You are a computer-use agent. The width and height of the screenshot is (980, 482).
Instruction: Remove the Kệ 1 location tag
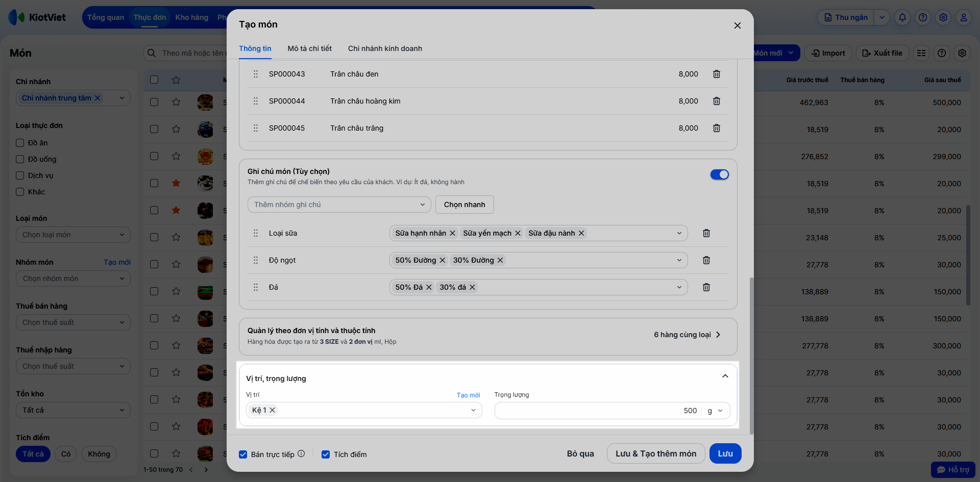tap(273, 410)
